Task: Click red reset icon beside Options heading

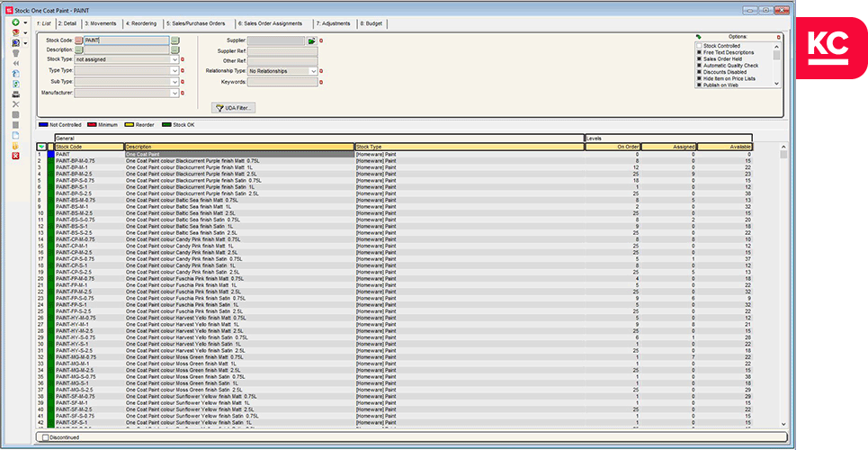Action: click(x=778, y=37)
